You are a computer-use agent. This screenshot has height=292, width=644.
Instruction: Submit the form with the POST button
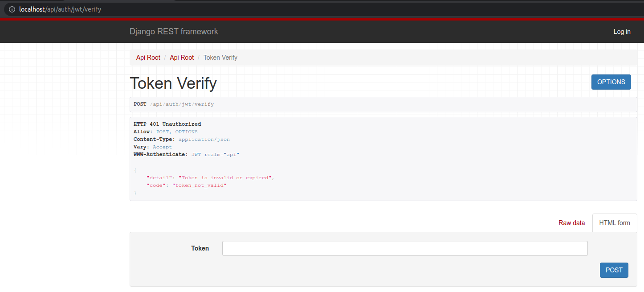614,270
